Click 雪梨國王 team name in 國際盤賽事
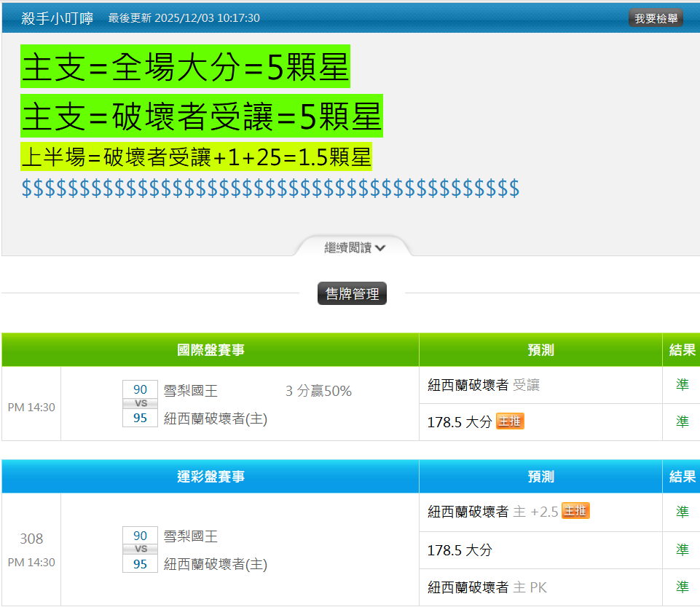This screenshot has width=700, height=607. click(191, 391)
